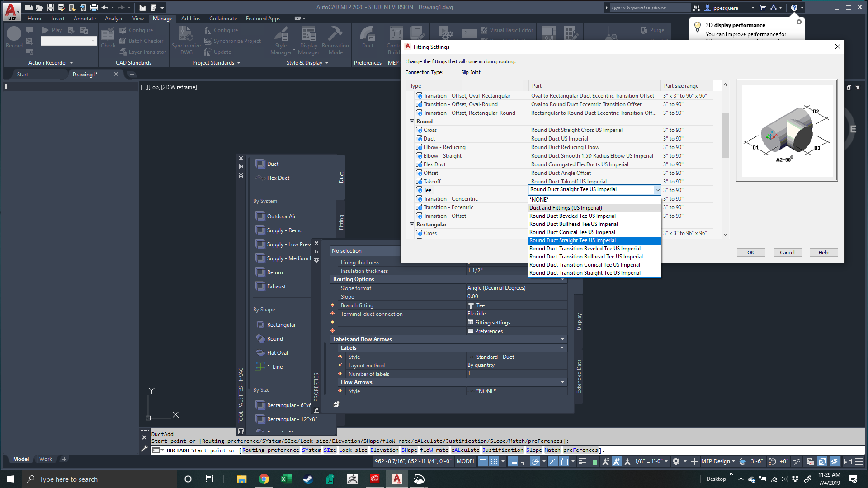
Task: Click the Fitting Settings list scrollbar thumb
Action: tap(725, 135)
